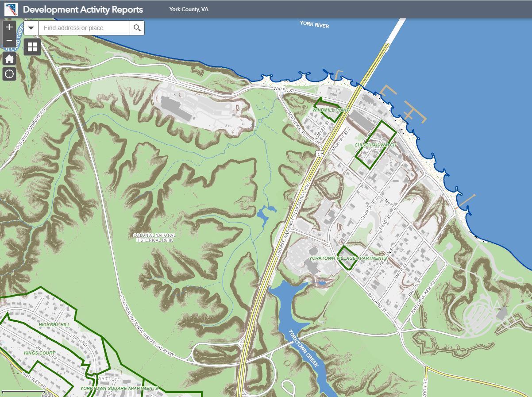The height and width of the screenshot is (397, 532).
Task: Click the York County, VA subtitle text
Action: pyautogui.click(x=189, y=8)
